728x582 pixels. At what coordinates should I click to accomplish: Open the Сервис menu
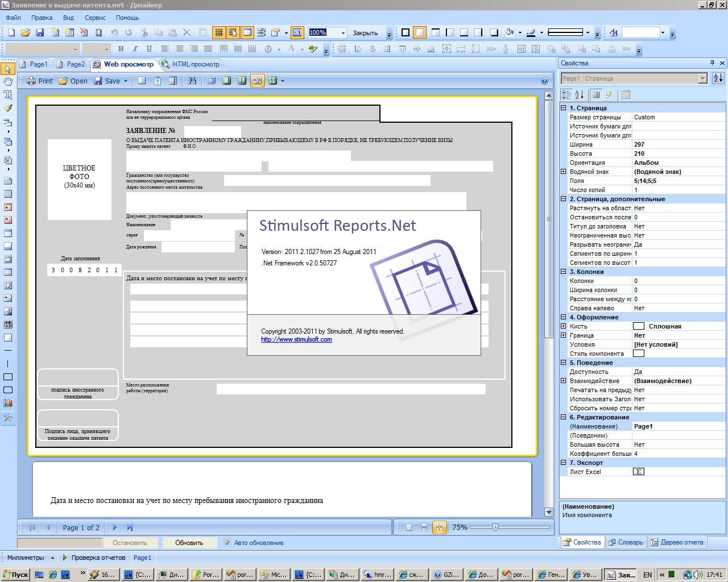tap(95, 18)
